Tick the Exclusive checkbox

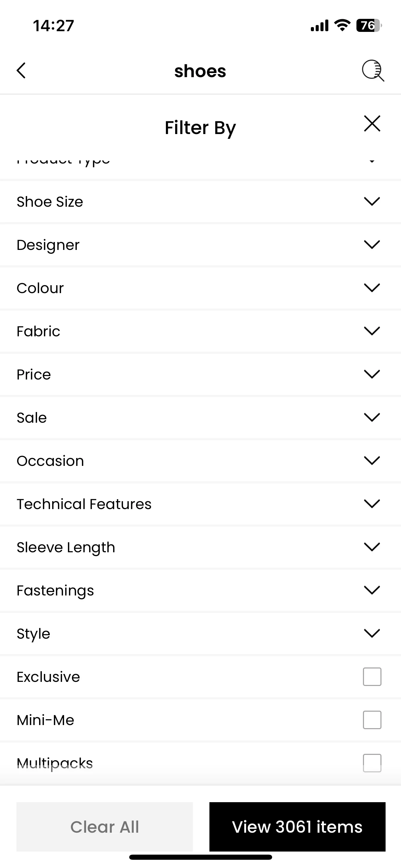point(372,677)
